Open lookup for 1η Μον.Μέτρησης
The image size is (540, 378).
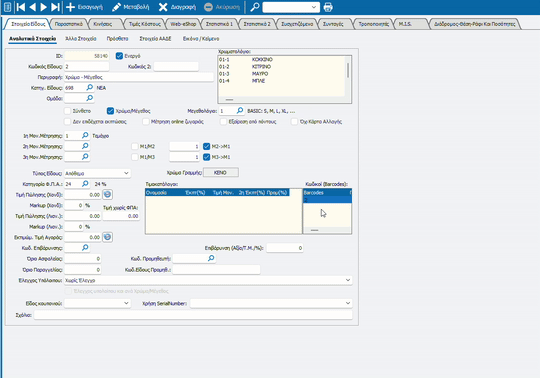(85, 135)
